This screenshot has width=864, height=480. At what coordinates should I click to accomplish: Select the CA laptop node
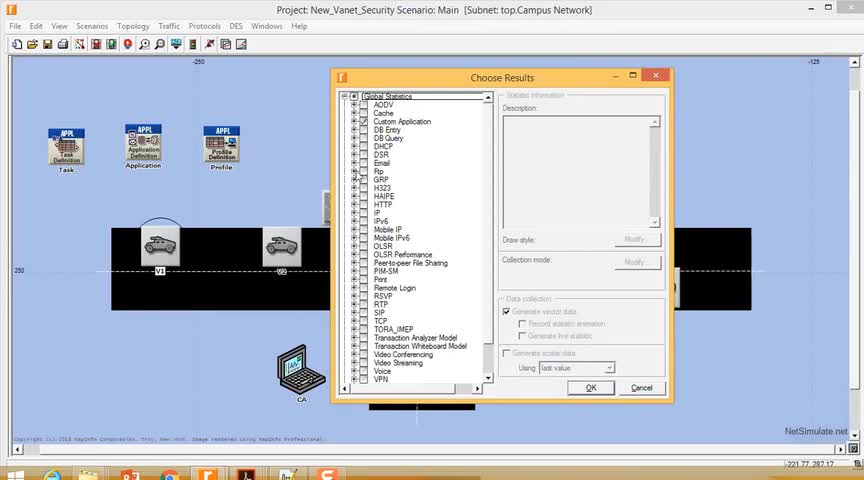coord(301,369)
